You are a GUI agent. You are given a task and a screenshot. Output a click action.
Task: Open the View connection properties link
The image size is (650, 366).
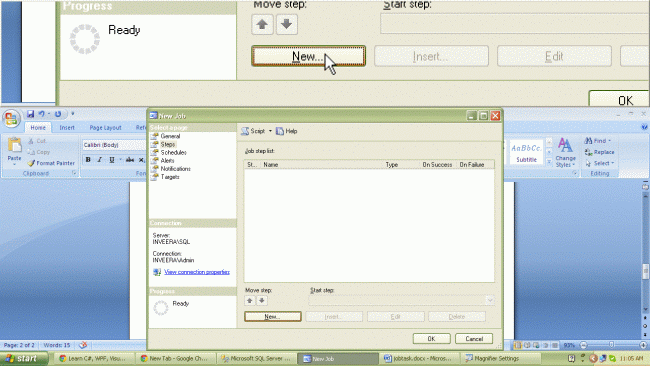pos(197,272)
